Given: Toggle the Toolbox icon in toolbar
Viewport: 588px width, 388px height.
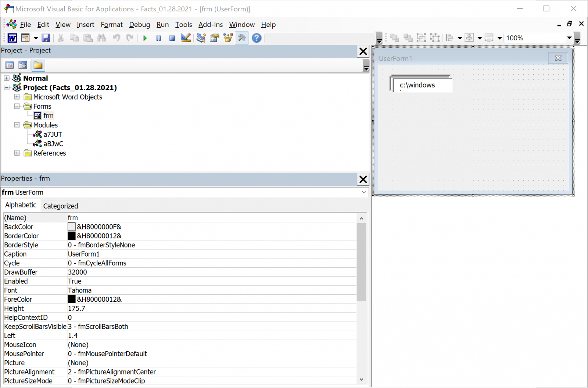Looking at the screenshot, I should click(x=241, y=38).
